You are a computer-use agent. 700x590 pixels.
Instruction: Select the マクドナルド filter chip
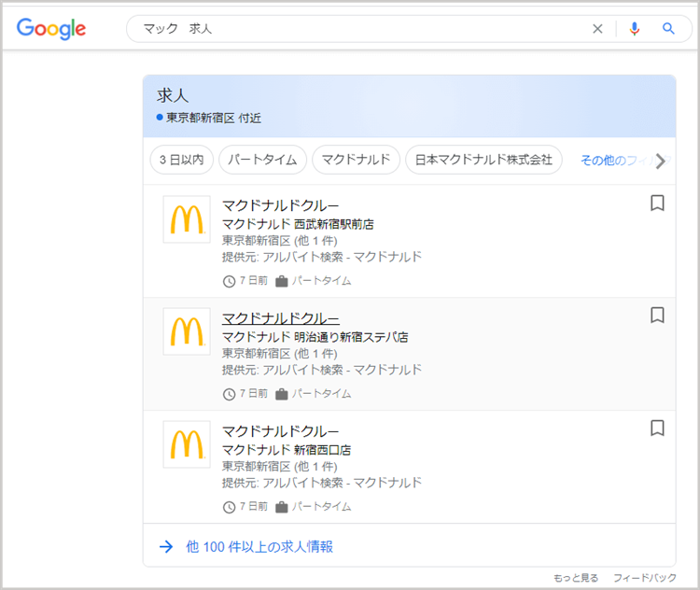click(356, 160)
